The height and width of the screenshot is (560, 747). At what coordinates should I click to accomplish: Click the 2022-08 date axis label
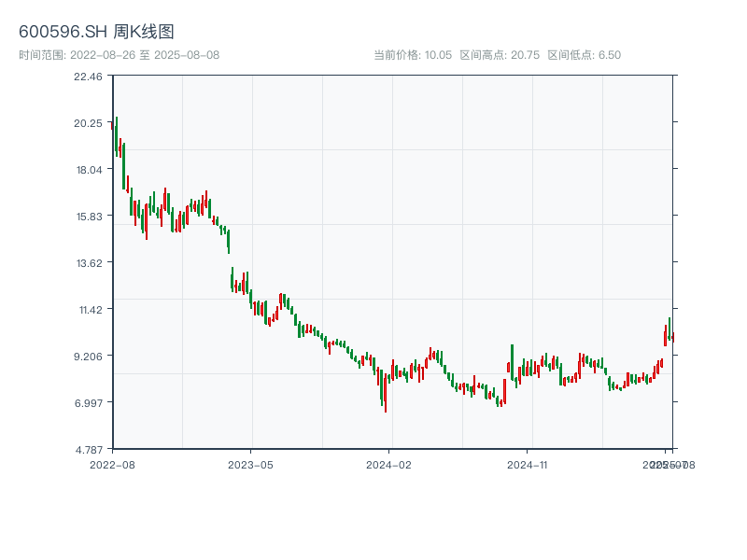click(x=112, y=464)
